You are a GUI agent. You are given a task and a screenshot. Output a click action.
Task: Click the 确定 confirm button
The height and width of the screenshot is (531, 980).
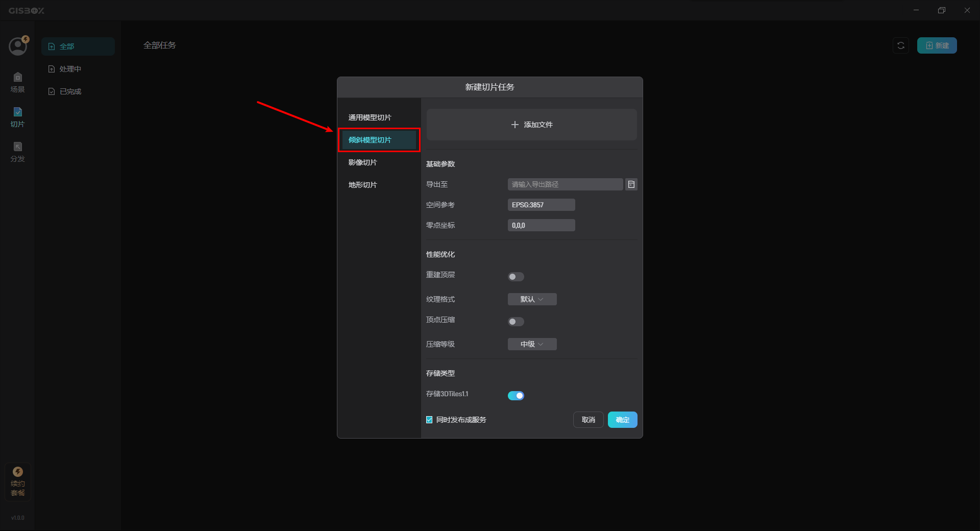pyautogui.click(x=623, y=420)
